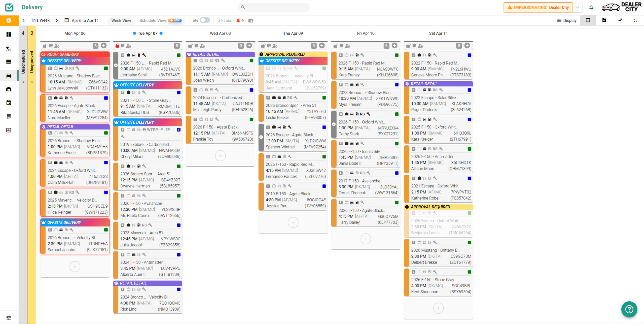Open the dashboard grid icon in sidebar
The width and height of the screenshot is (644, 324).
9,34
